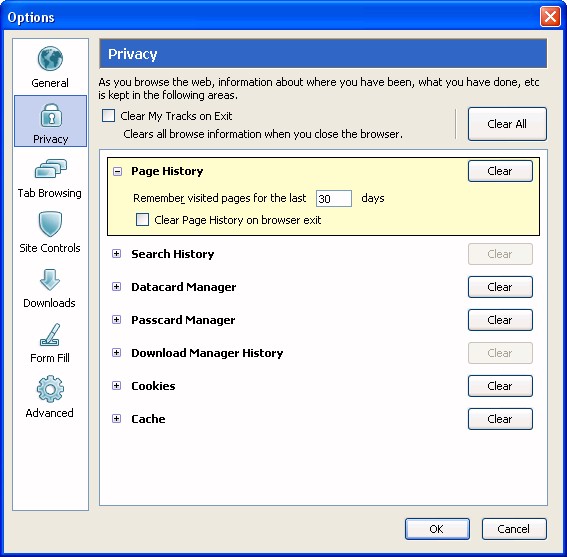Open the General globe icon section
Viewport: 567px width, 557px height.
coord(50,59)
